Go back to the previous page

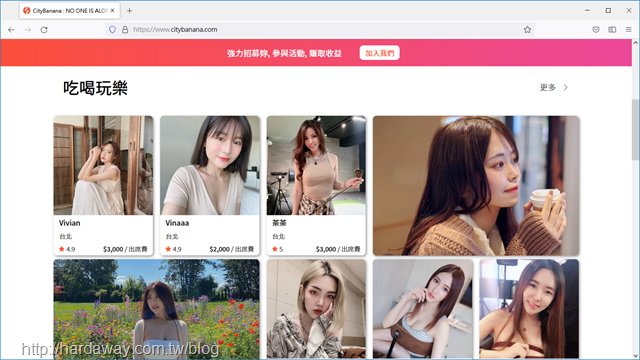point(11,29)
